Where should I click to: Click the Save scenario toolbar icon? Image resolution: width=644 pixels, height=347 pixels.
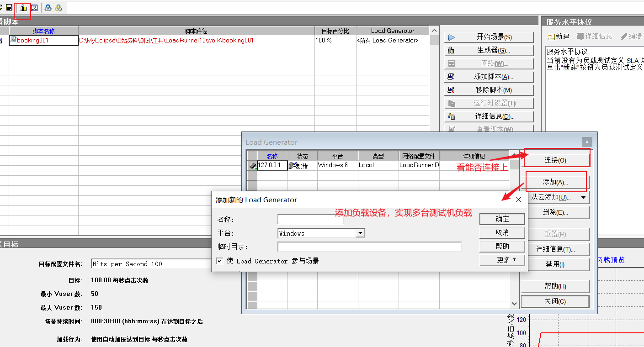click(x=9, y=7)
